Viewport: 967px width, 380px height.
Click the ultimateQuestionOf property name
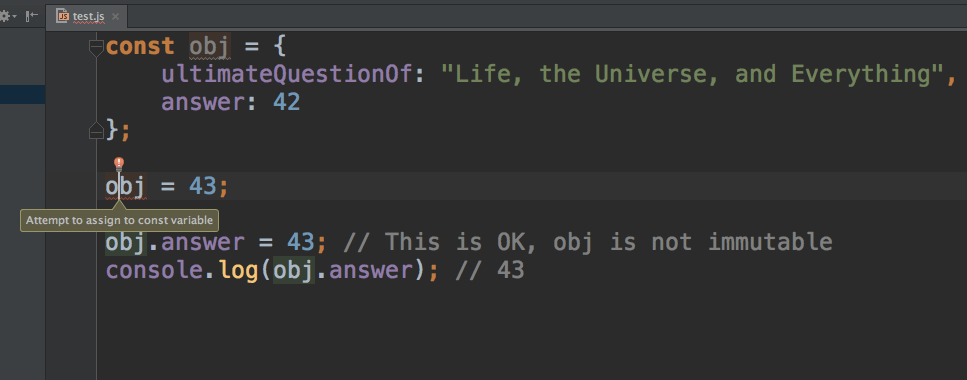click(287, 74)
